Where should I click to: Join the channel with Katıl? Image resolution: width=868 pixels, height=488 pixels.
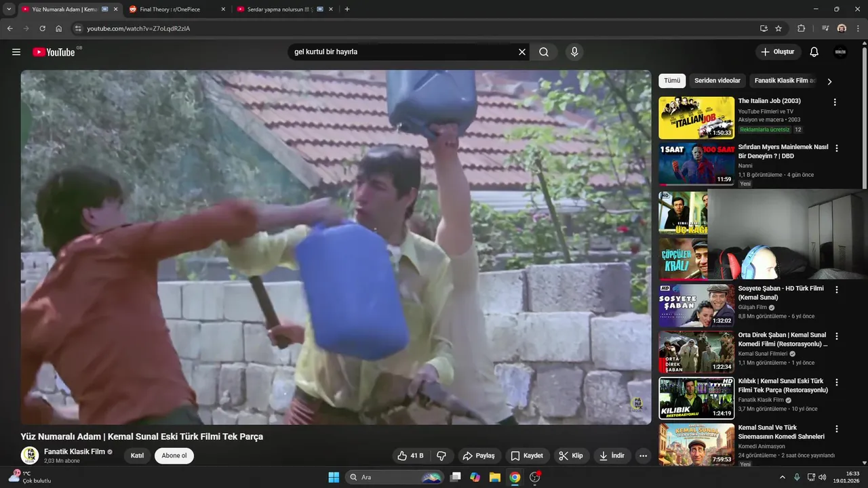click(x=137, y=455)
